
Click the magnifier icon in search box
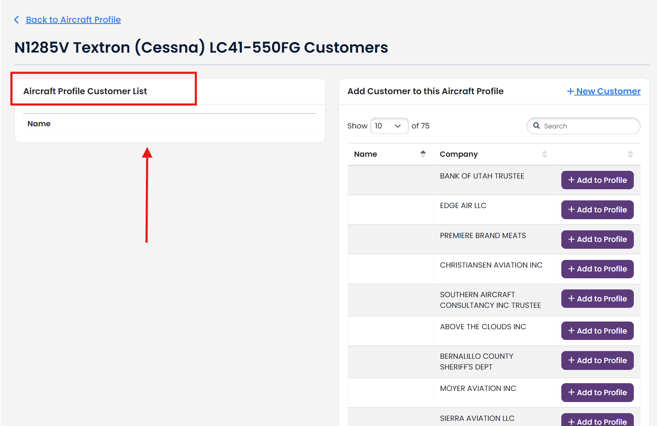(537, 126)
